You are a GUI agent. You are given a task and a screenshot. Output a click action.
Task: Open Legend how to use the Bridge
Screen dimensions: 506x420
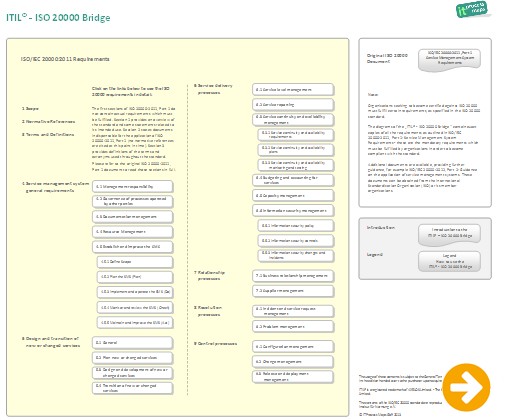tap(449, 262)
